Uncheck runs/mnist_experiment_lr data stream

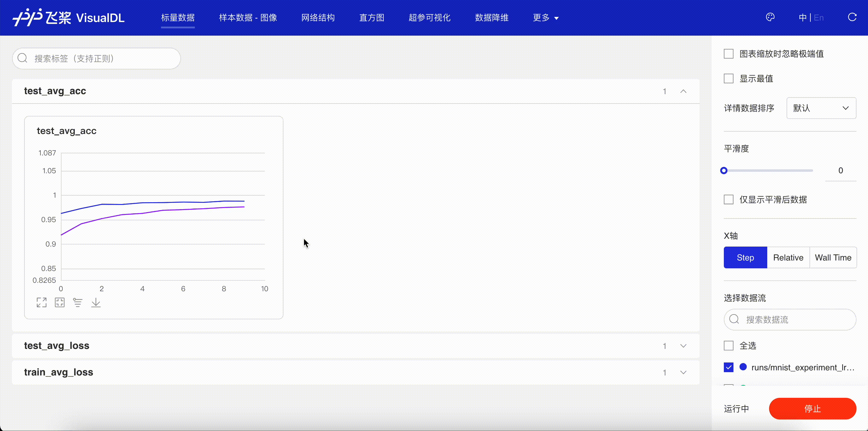click(x=728, y=367)
